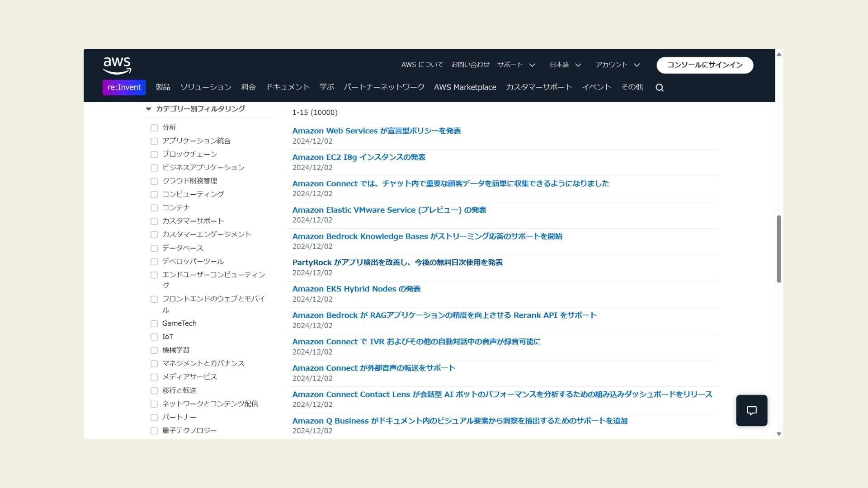Open Amazon Q Business visual elements article
868x488 pixels.
tap(460, 421)
